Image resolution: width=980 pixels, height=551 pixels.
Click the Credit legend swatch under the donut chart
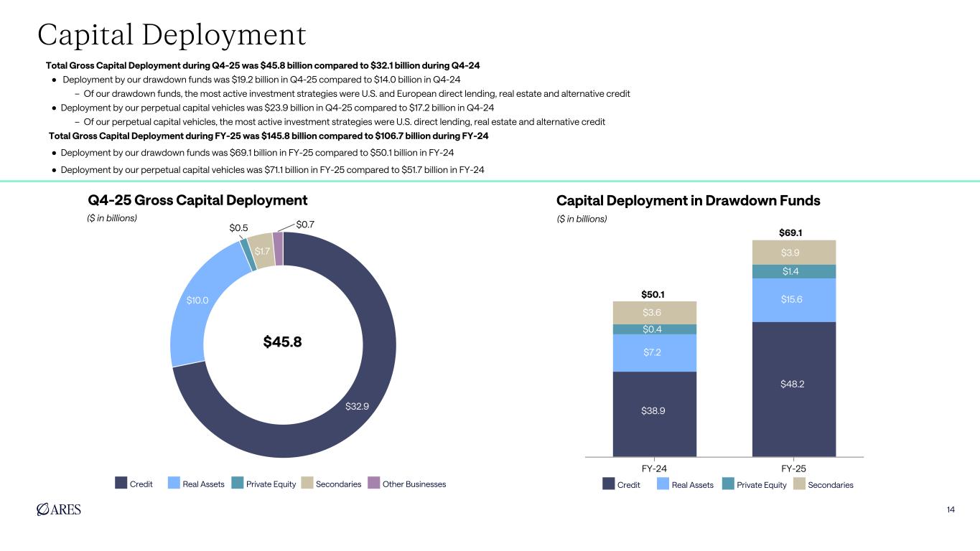point(121,484)
